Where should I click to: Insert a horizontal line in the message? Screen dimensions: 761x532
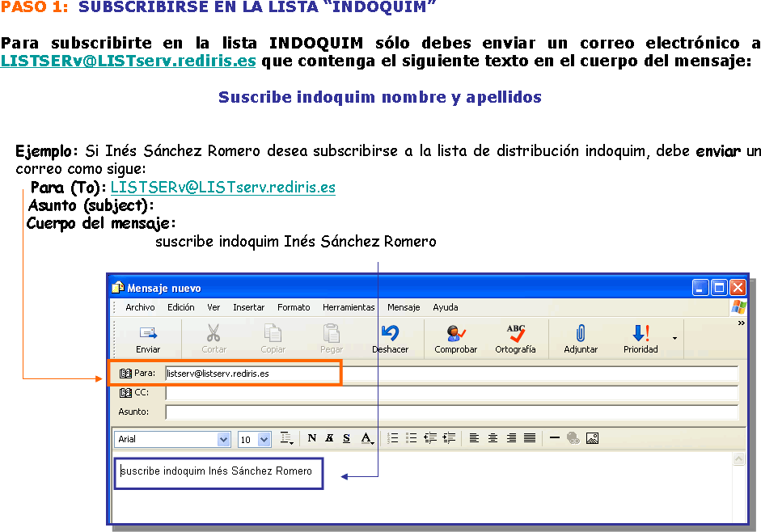(x=555, y=438)
